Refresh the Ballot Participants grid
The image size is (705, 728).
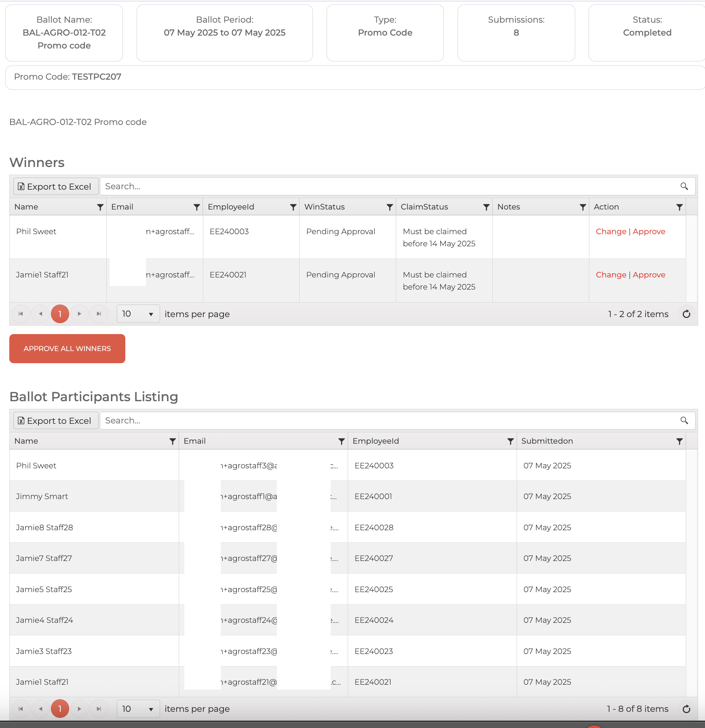click(686, 709)
